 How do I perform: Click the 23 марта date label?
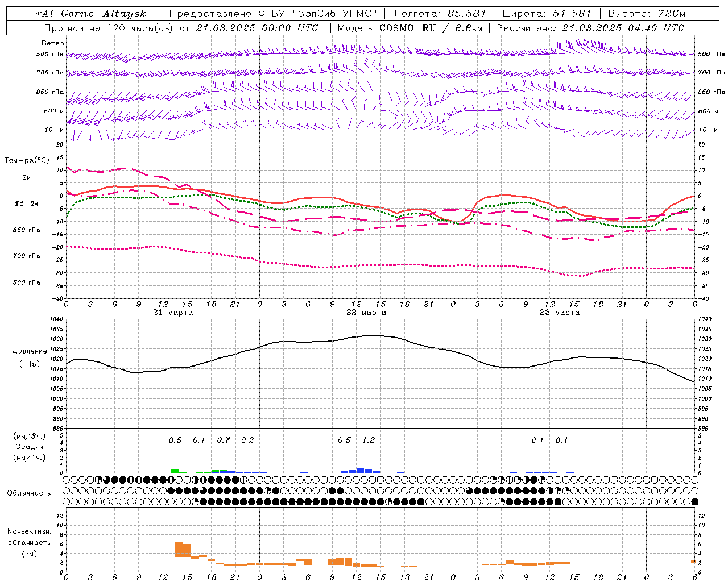[x=560, y=313]
